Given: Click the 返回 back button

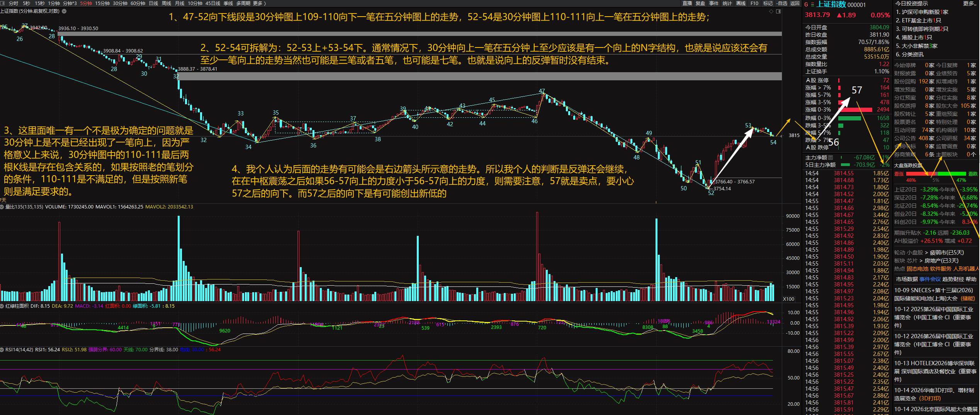Looking at the screenshot, I should coord(795,3).
